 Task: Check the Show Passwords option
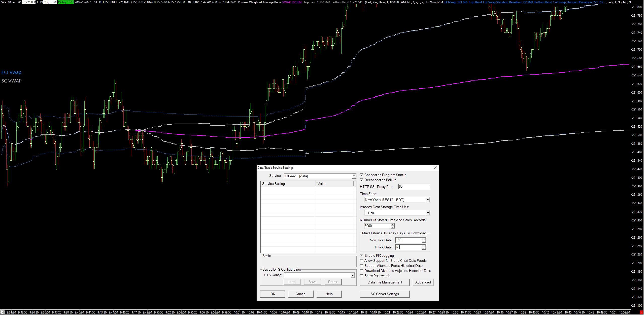tap(362, 276)
